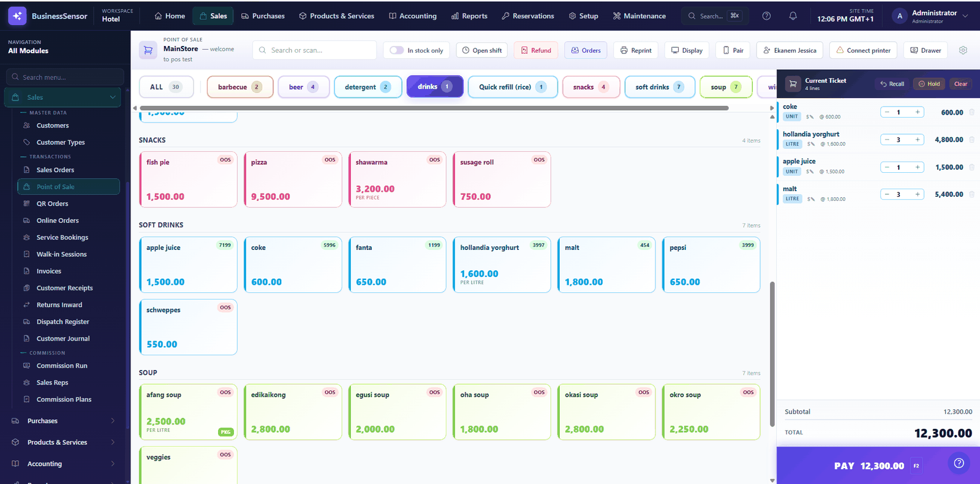Click the horizontal category scrollbar
The width and height of the screenshot is (980, 484).
[x=434, y=108]
